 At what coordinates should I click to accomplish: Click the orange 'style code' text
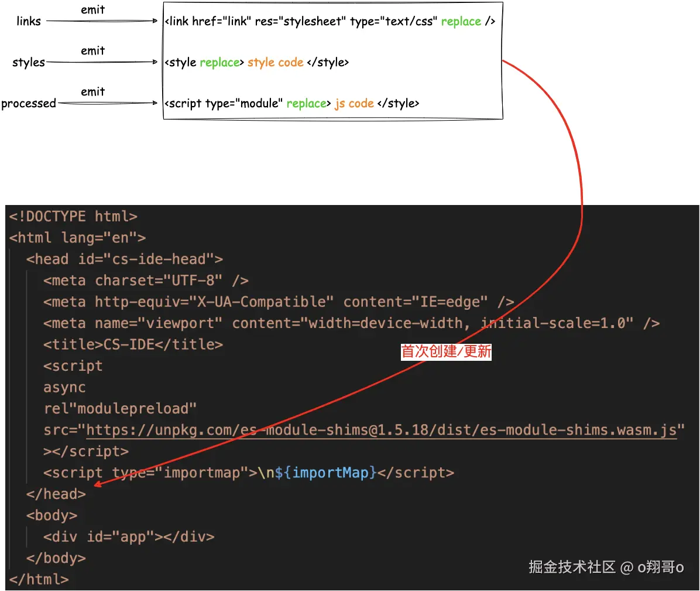point(276,63)
